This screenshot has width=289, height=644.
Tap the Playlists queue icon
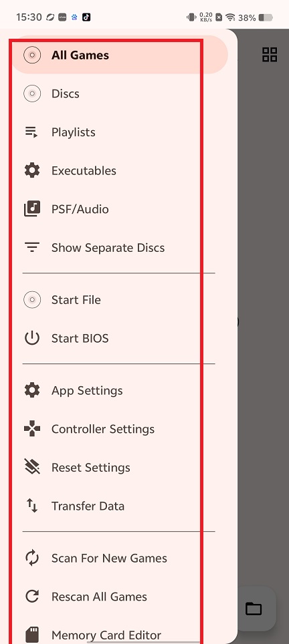(x=31, y=132)
